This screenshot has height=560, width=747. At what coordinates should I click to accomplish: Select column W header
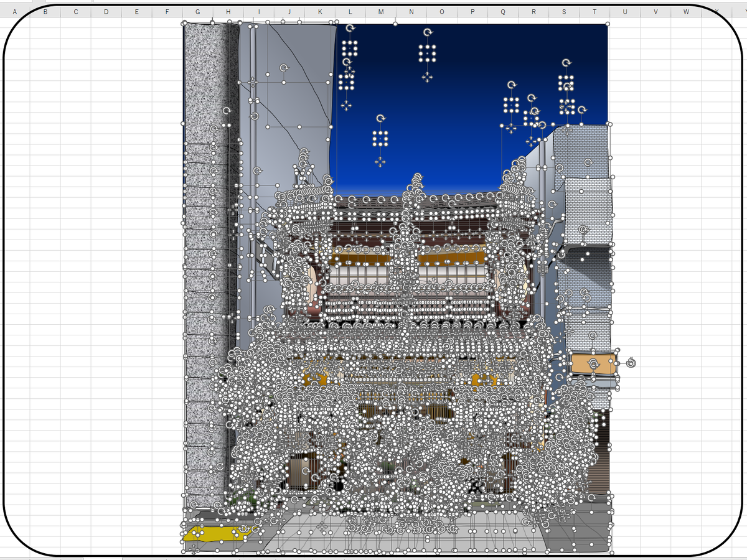[x=685, y=11]
